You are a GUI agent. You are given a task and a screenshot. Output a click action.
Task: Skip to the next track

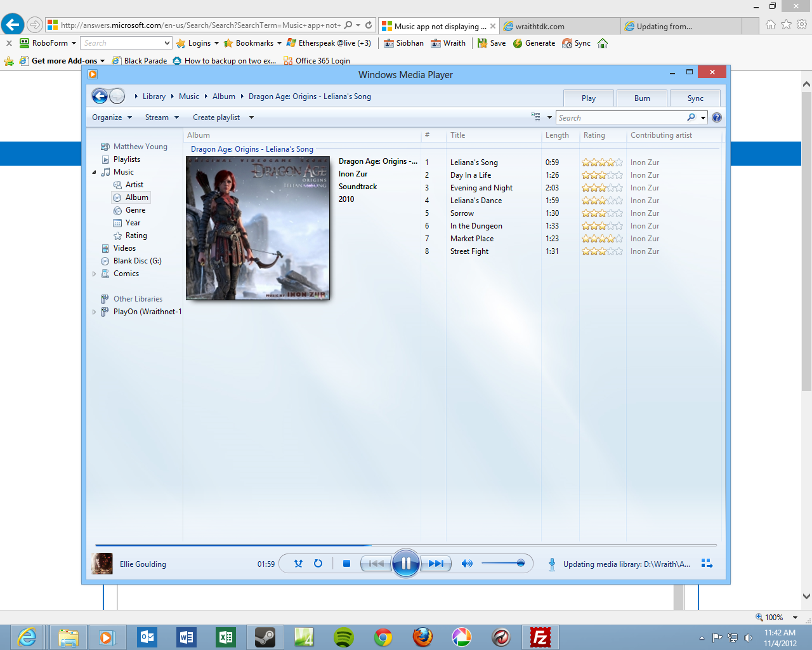click(x=436, y=564)
